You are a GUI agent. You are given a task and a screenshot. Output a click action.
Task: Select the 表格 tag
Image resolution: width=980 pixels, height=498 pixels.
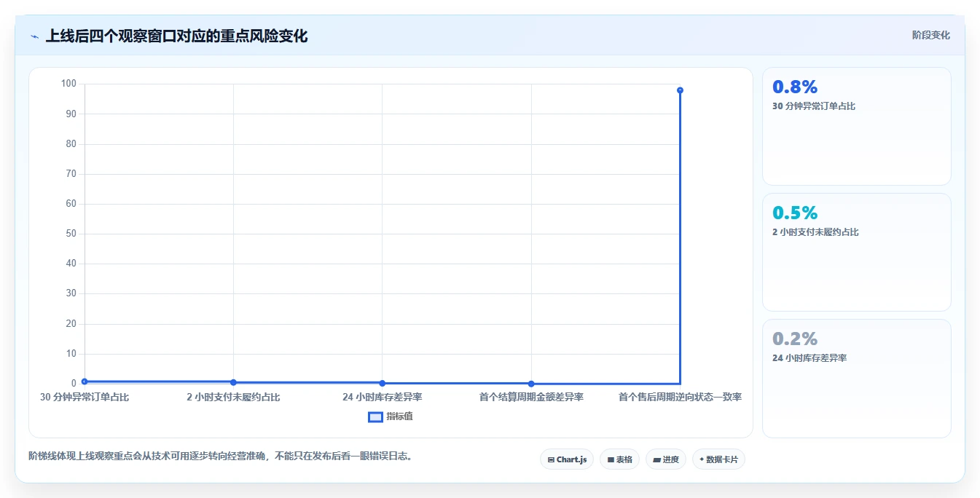coord(619,459)
